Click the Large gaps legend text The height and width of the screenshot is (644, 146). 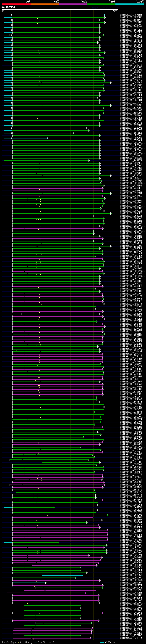coord(28,642)
